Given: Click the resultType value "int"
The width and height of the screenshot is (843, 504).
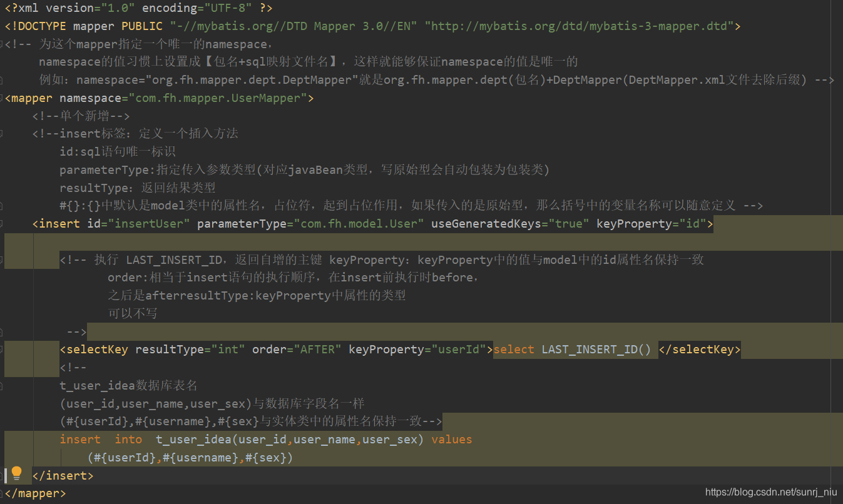Looking at the screenshot, I should pos(228,350).
